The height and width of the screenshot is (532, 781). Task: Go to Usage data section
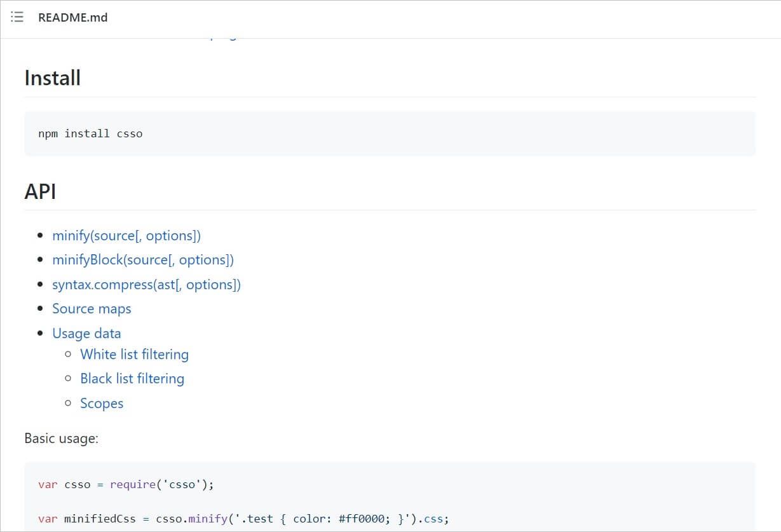pos(86,334)
